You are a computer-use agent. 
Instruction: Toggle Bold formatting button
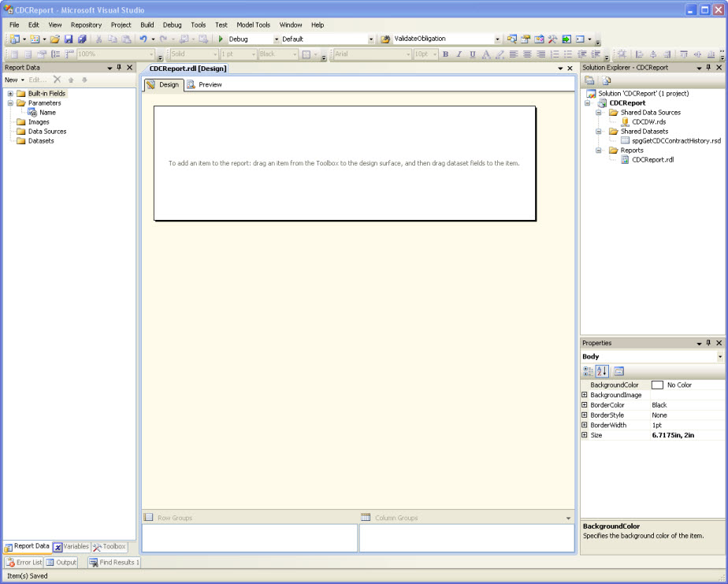446,54
